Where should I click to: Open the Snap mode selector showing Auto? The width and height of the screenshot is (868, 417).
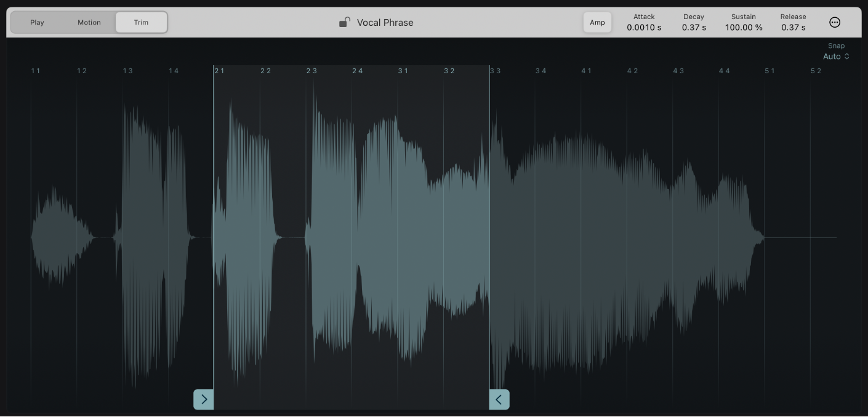[833, 56]
